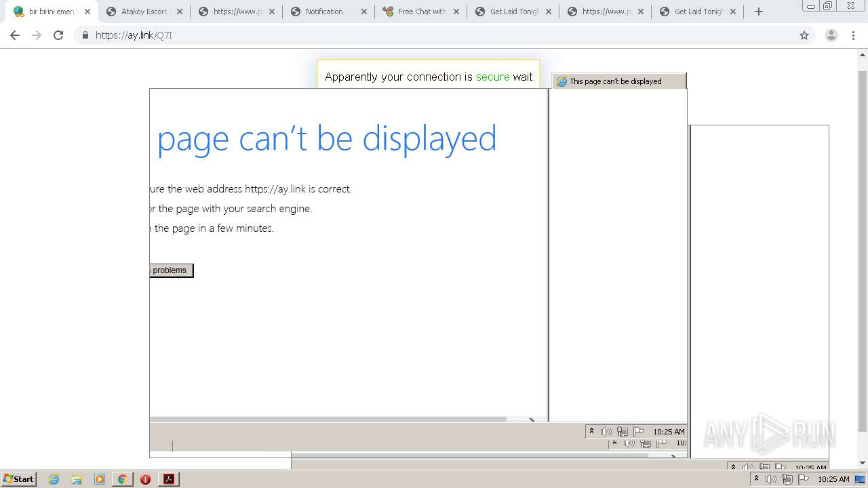Open the Chrome three-dot menu
The width and height of the screenshot is (868, 488).
coord(854,35)
